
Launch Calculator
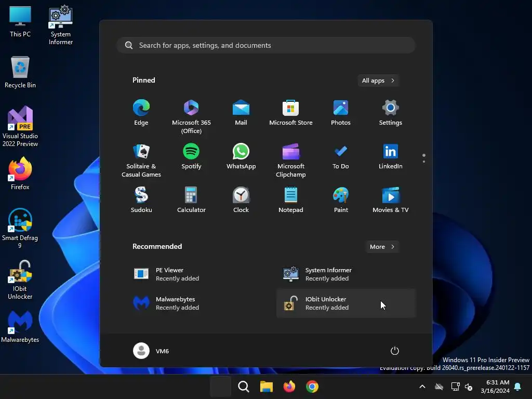191,200
